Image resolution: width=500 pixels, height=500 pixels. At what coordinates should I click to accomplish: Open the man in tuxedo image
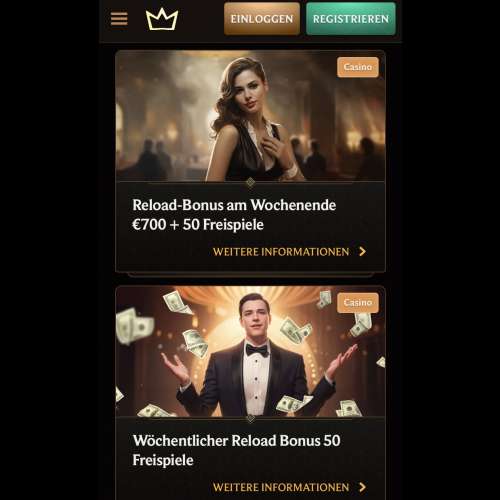250,351
